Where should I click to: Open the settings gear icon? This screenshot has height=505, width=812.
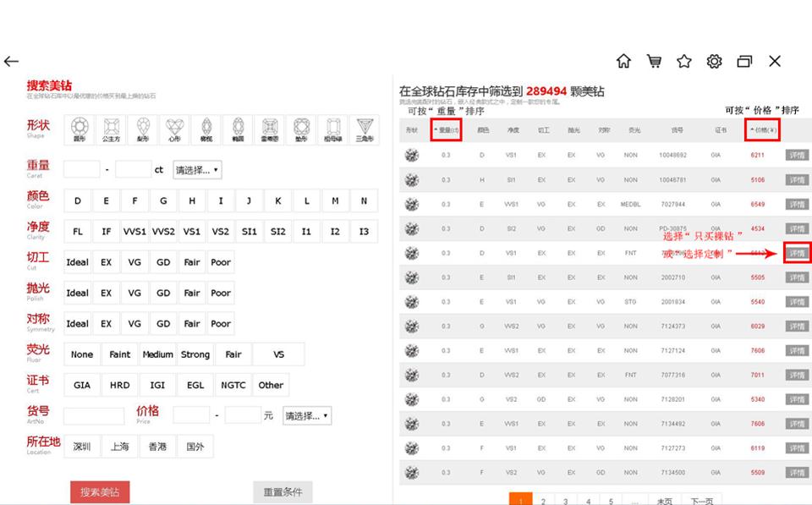[714, 61]
